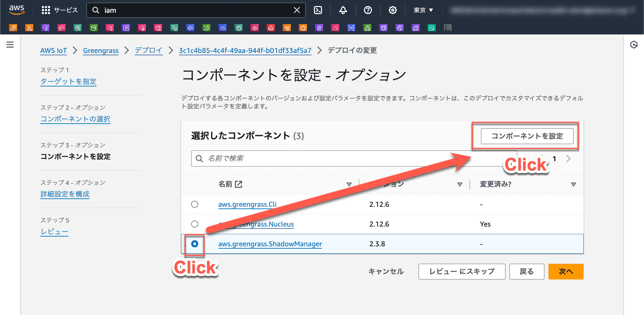Go to next page with pagination chevron
644x315 pixels.
[x=568, y=159]
